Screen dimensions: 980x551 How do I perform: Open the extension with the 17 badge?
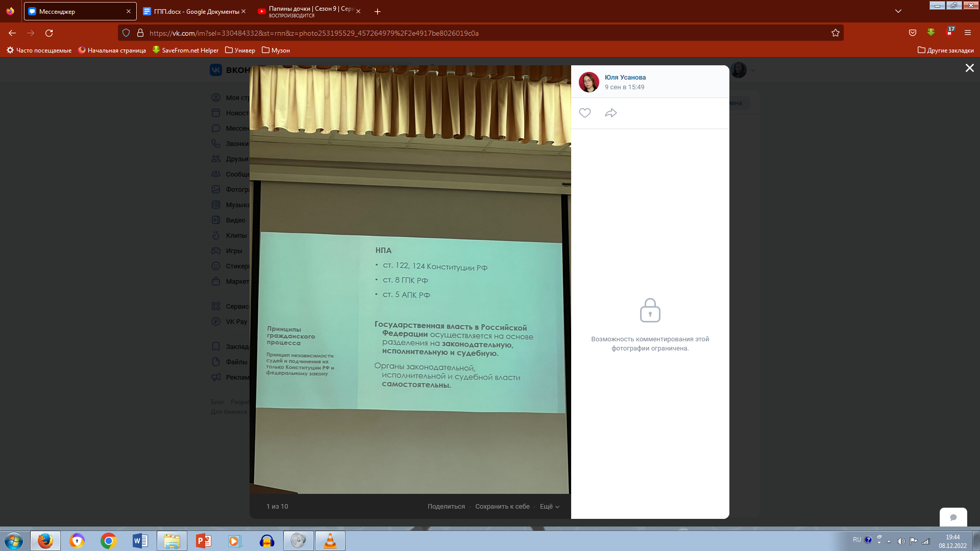coord(950,32)
